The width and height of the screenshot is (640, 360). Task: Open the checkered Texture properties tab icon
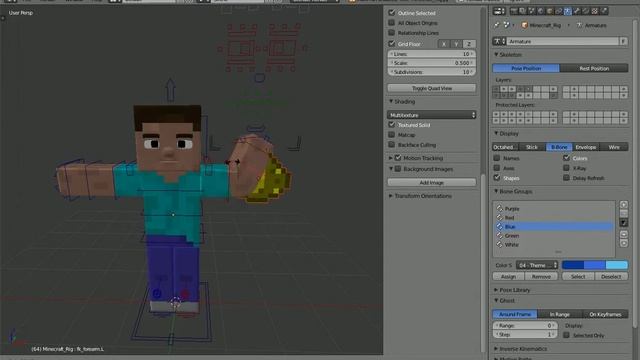(x=595, y=11)
